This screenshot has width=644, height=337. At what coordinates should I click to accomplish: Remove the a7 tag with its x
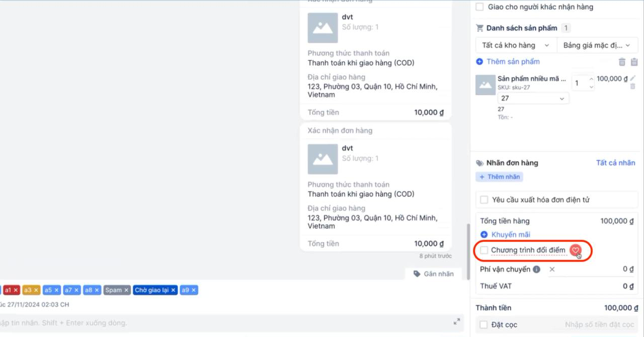click(76, 290)
